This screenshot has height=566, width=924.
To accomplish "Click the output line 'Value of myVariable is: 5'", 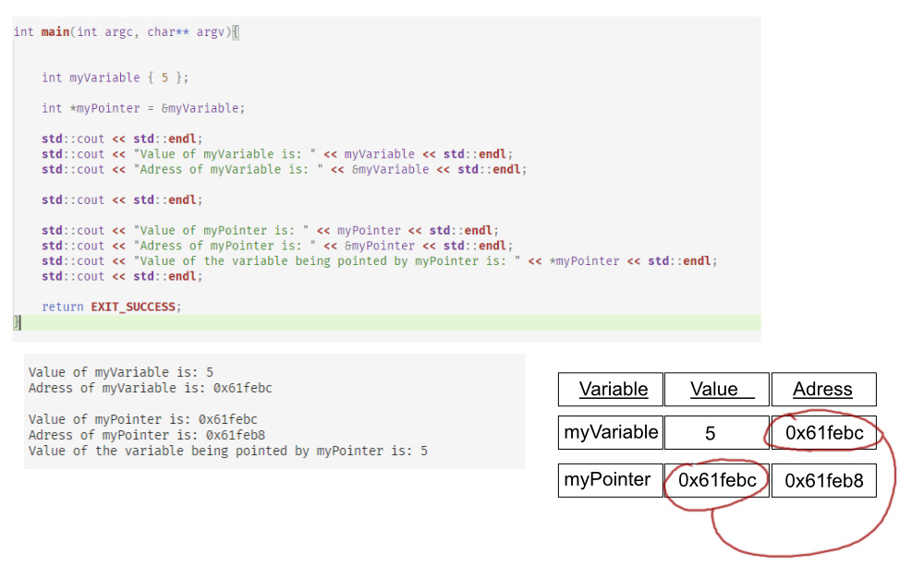I will (x=121, y=373).
